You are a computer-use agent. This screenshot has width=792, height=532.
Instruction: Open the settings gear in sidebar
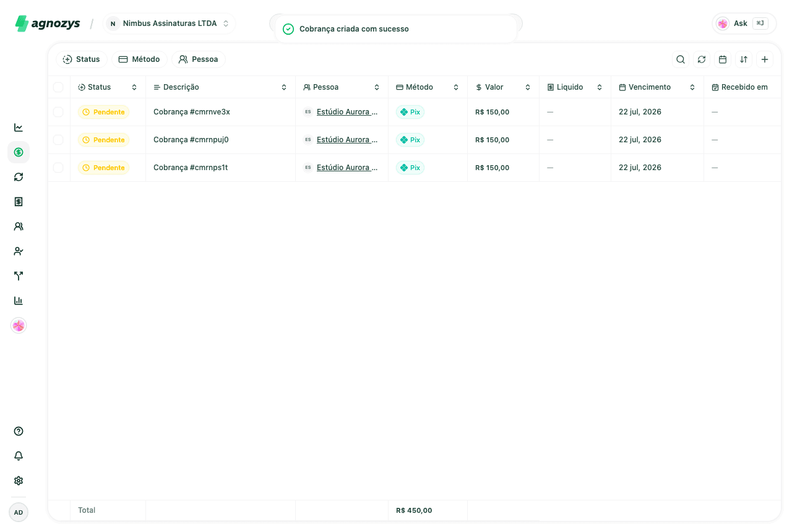click(x=19, y=481)
